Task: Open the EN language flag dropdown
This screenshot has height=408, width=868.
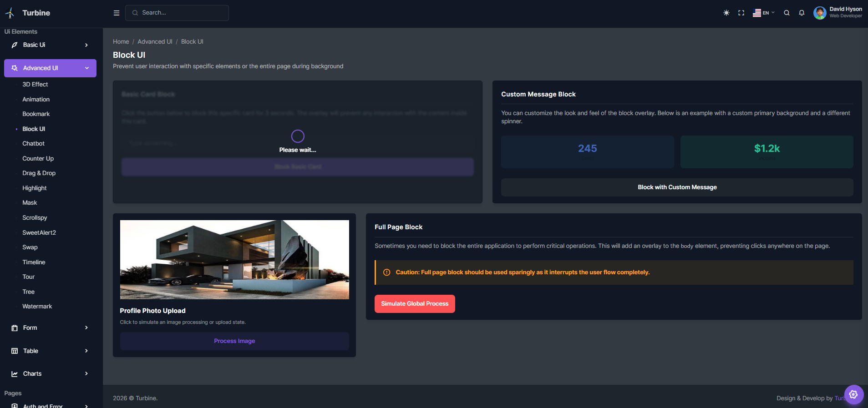Action: pos(763,13)
